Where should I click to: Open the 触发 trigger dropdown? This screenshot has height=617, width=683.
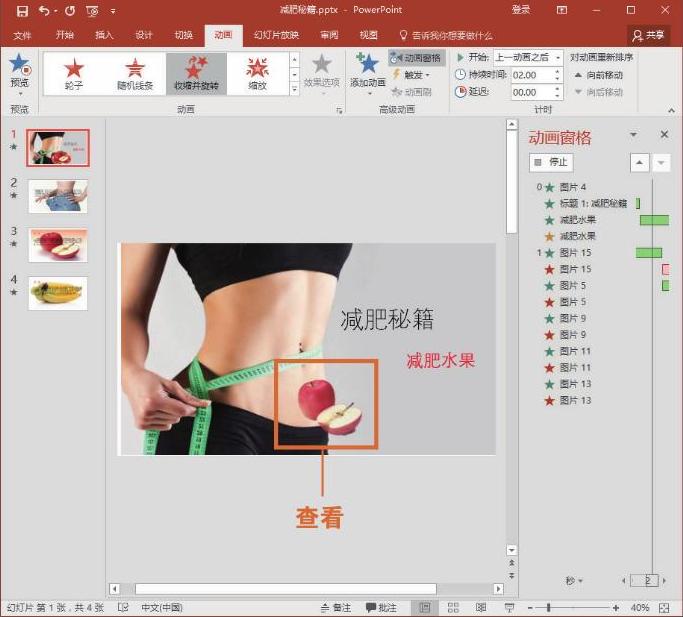pos(411,75)
